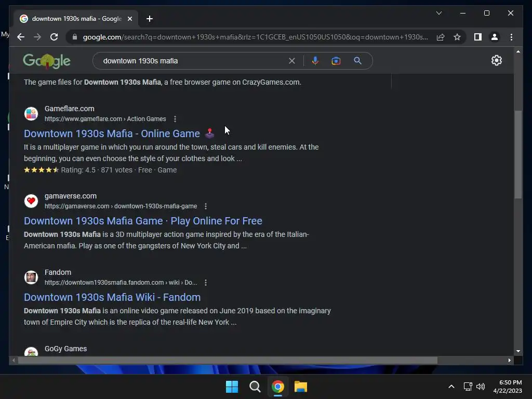Click the gamaverse.com heart favicon
Image resolution: width=532 pixels, height=399 pixels.
31,201
